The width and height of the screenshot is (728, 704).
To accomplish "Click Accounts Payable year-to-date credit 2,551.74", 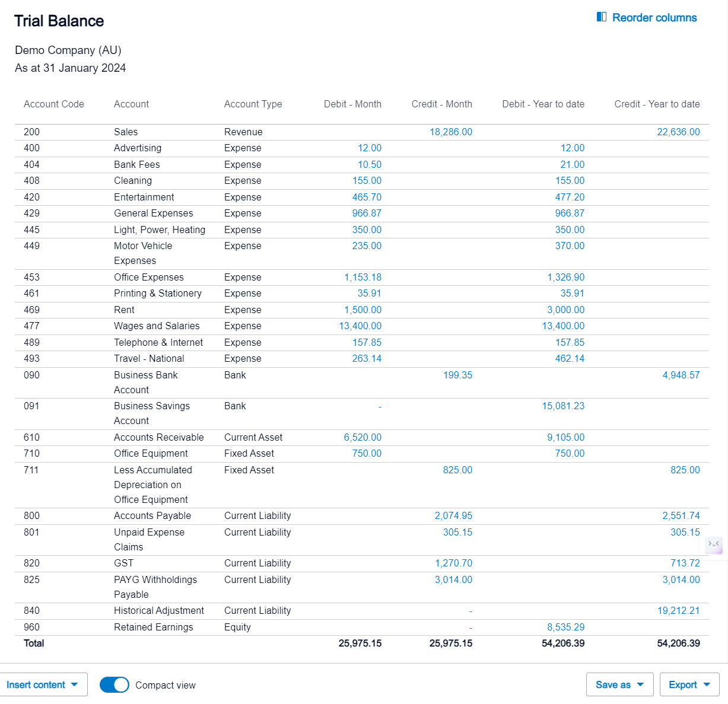I will coord(681,516).
